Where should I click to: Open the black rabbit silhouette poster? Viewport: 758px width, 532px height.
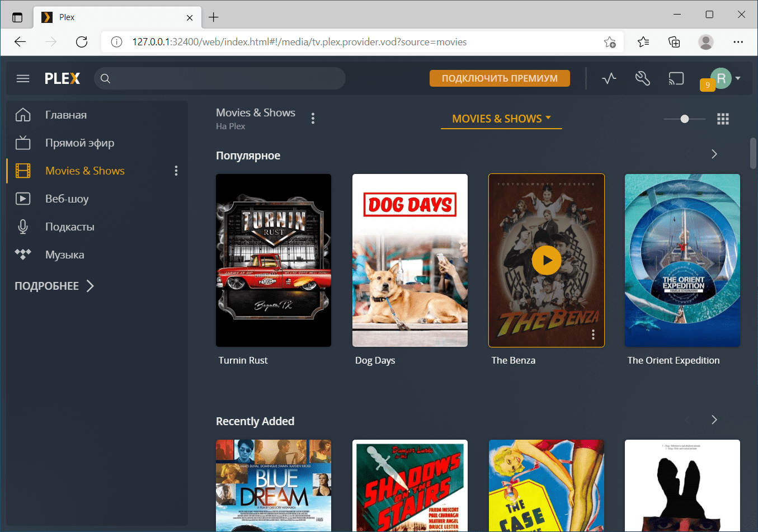coord(682,485)
